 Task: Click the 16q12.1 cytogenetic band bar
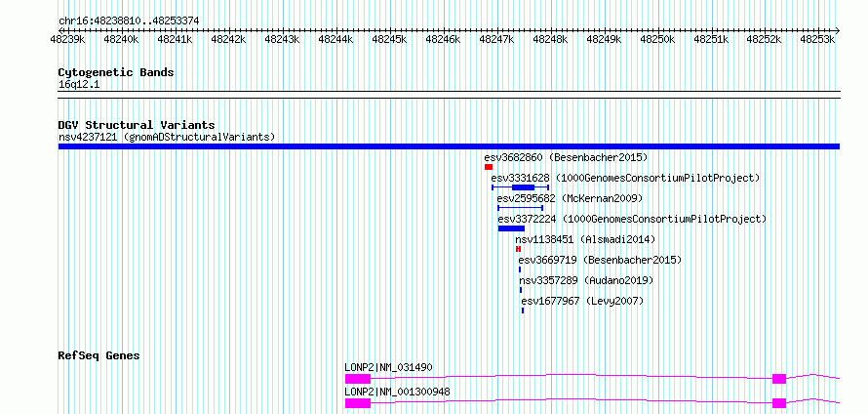tap(449, 95)
